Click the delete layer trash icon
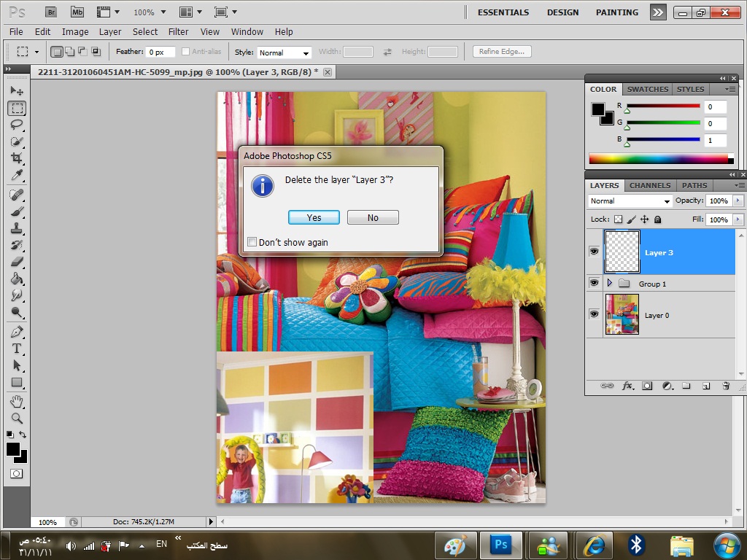747x560 pixels. pyautogui.click(x=725, y=386)
